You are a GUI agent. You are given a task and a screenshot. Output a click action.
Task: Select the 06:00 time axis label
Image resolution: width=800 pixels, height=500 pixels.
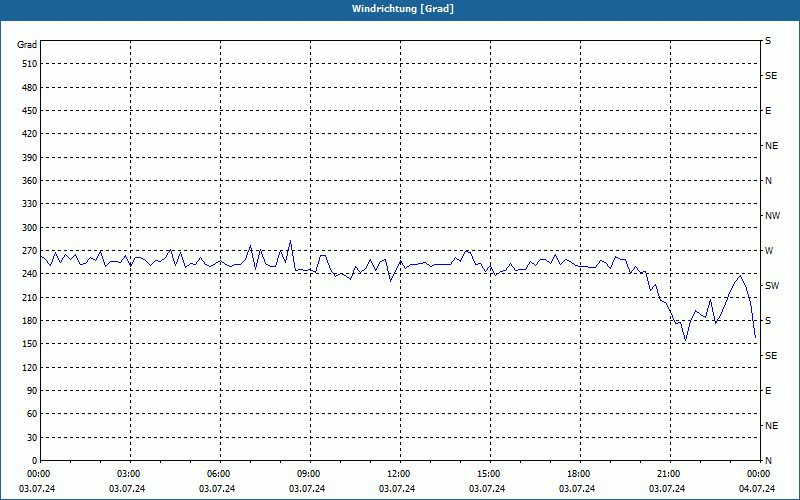pyautogui.click(x=219, y=474)
